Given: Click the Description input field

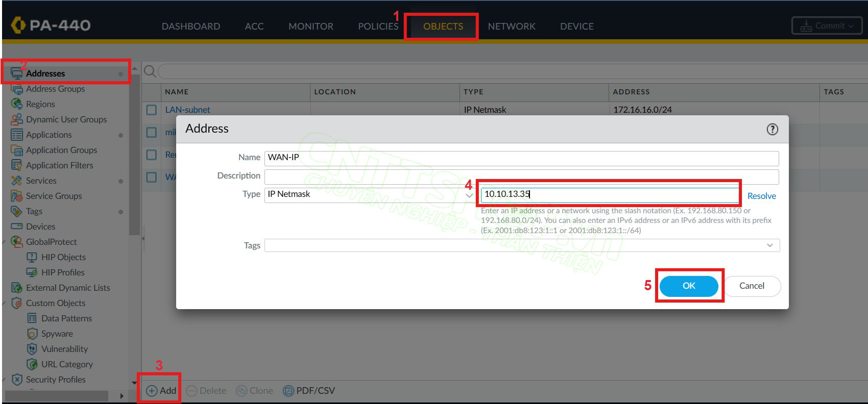Looking at the screenshot, I should click(521, 176).
